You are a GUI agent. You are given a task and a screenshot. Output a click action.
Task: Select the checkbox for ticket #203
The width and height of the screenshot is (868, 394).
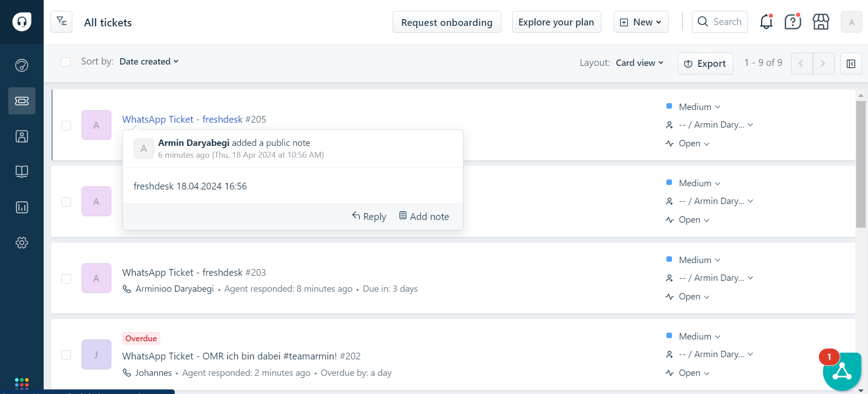pyautogui.click(x=66, y=279)
